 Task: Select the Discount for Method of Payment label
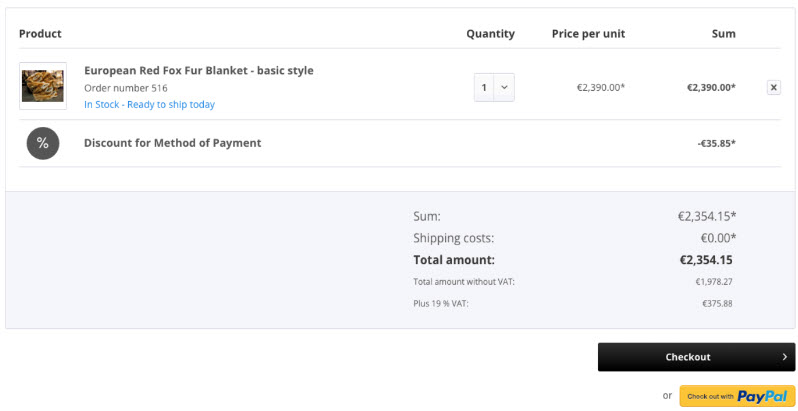[172, 143]
